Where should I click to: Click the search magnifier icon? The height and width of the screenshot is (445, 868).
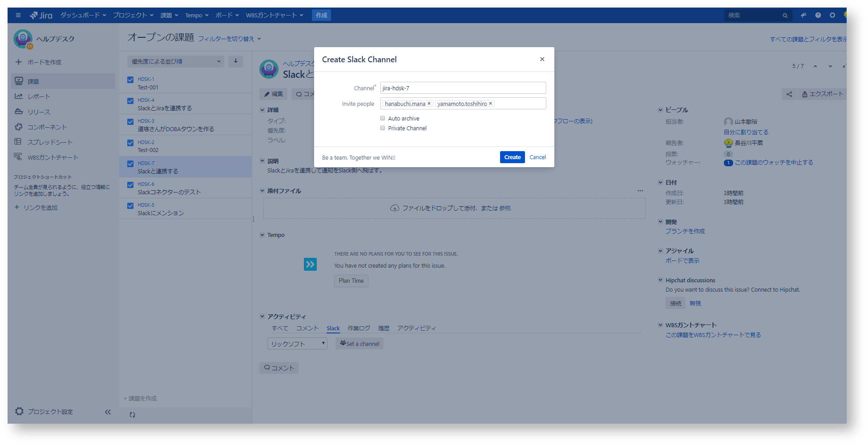(x=785, y=16)
